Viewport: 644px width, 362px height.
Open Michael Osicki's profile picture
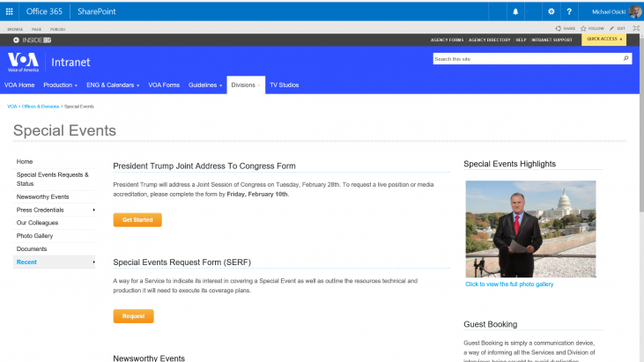(635, 11)
